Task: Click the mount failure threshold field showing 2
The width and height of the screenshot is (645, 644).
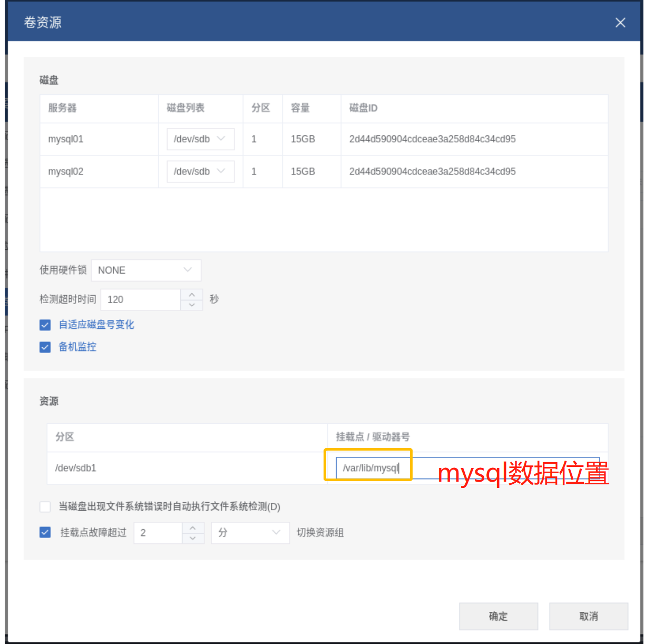Action: click(x=158, y=533)
